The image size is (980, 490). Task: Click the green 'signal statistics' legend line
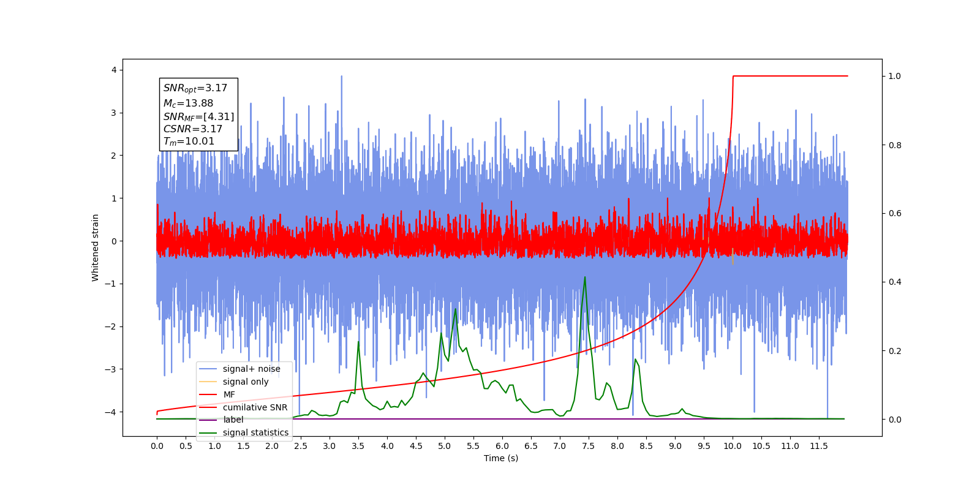coord(208,432)
